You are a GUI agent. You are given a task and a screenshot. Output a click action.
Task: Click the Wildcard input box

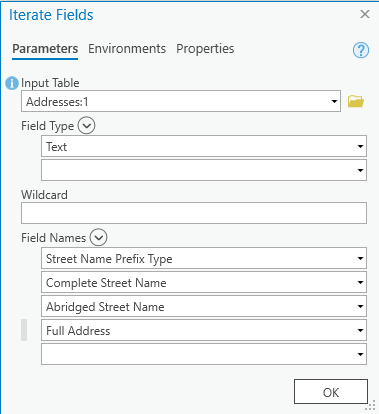coord(194,213)
